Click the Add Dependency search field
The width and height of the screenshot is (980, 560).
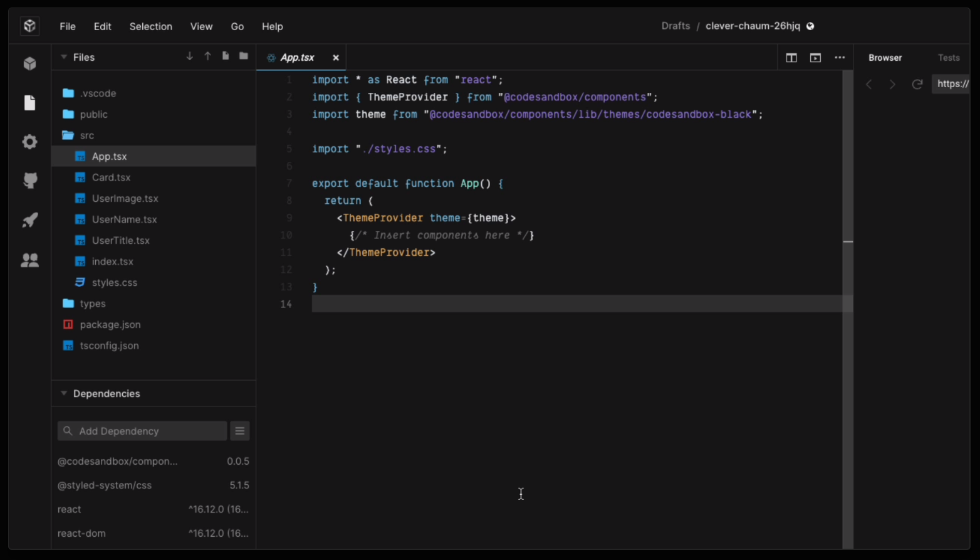tap(142, 431)
